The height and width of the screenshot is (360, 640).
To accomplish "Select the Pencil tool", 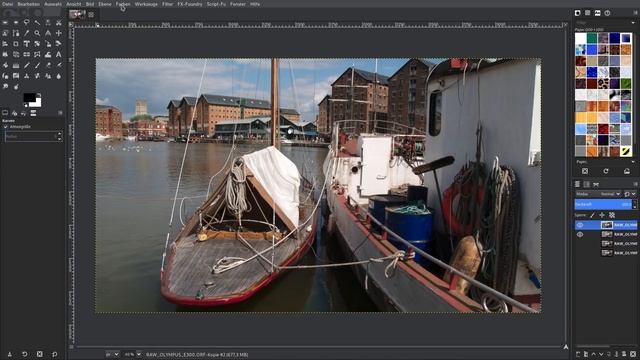I will point(27,65).
